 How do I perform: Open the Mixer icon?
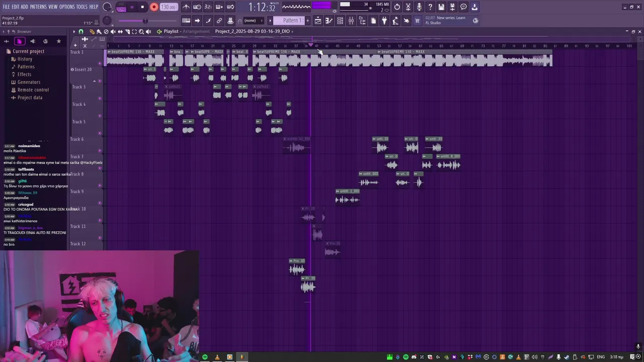tap(351, 21)
